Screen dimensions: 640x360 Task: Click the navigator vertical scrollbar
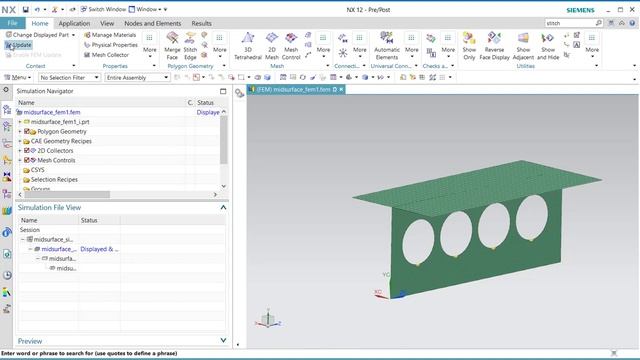[x=223, y=140]
